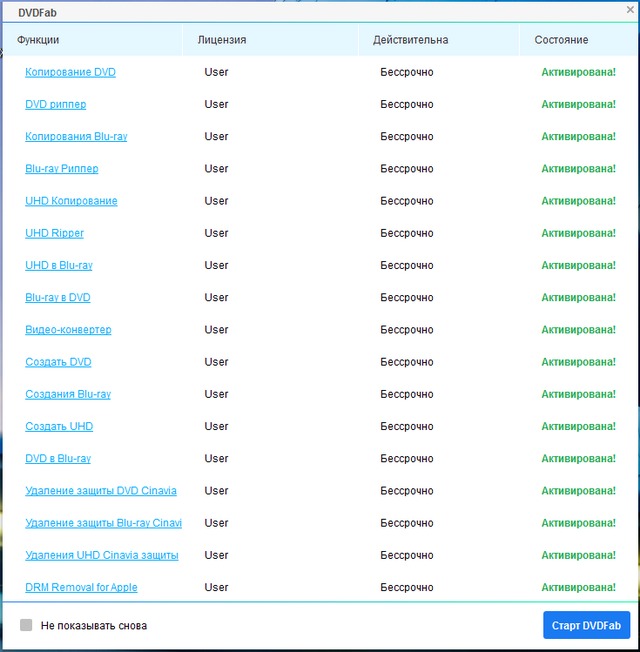The height and width of the screenshot is (652, 640).
Task: Select the Blu-ray Риппер link
Action: [x=62, y=169]
